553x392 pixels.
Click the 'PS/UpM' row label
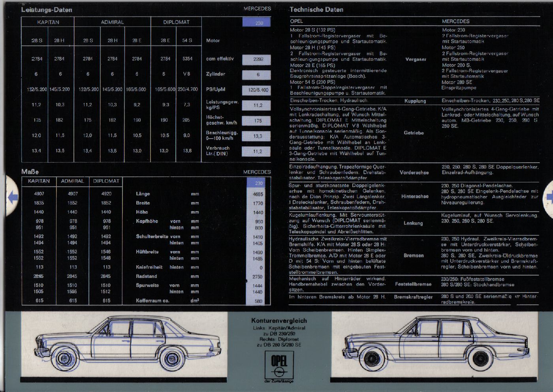click(216, 89)
